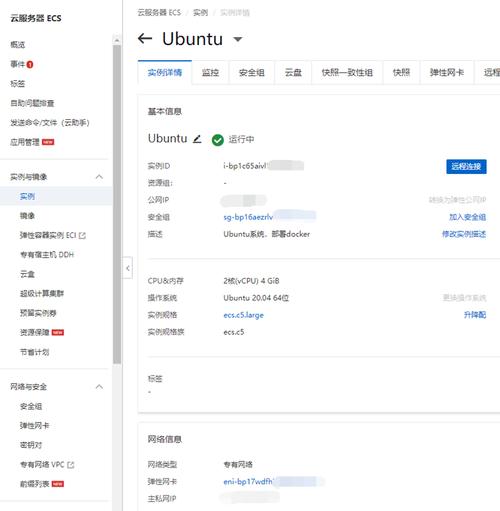Click the sidebar vertical scrollbar thumb

coord(117,204)
